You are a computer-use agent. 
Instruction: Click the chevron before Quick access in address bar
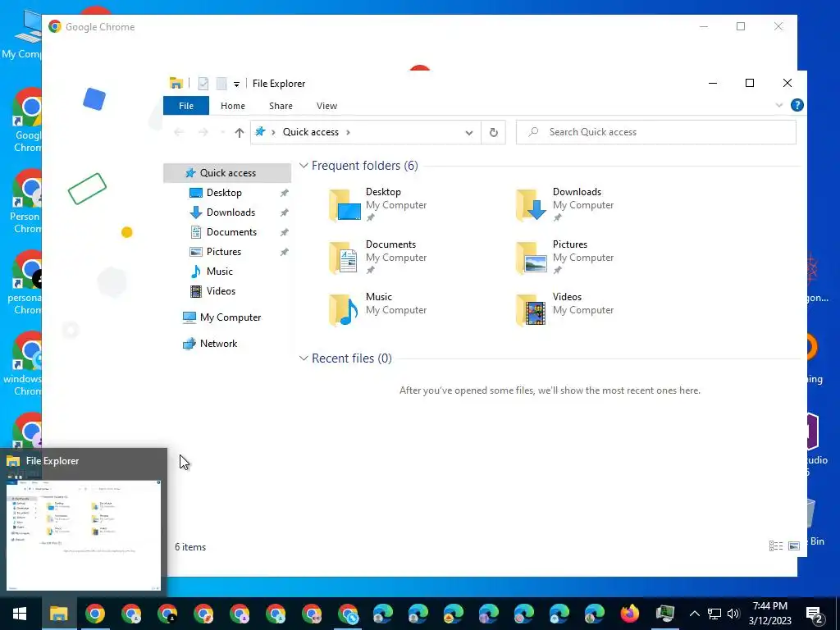(273, 132)
